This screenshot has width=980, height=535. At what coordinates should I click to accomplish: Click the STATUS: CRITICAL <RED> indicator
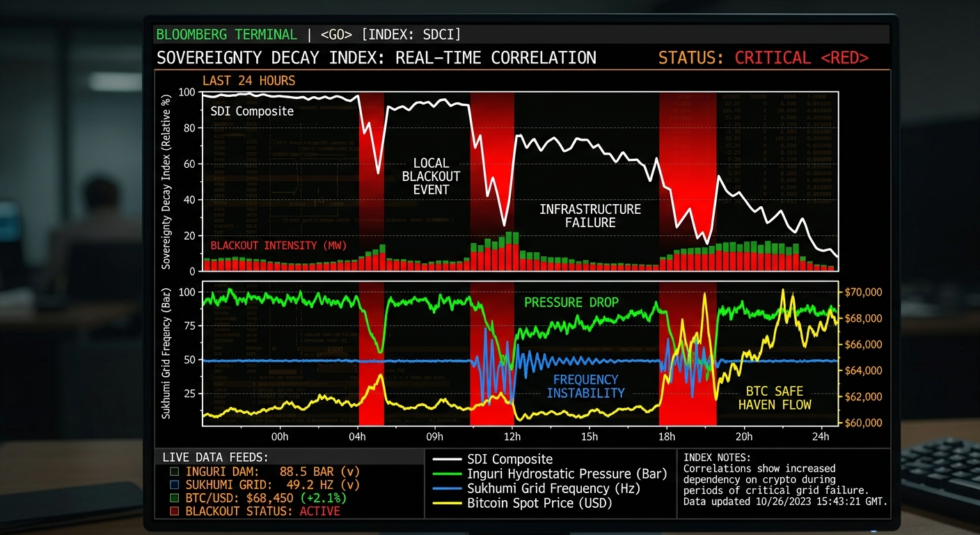[x=764, y=58]
